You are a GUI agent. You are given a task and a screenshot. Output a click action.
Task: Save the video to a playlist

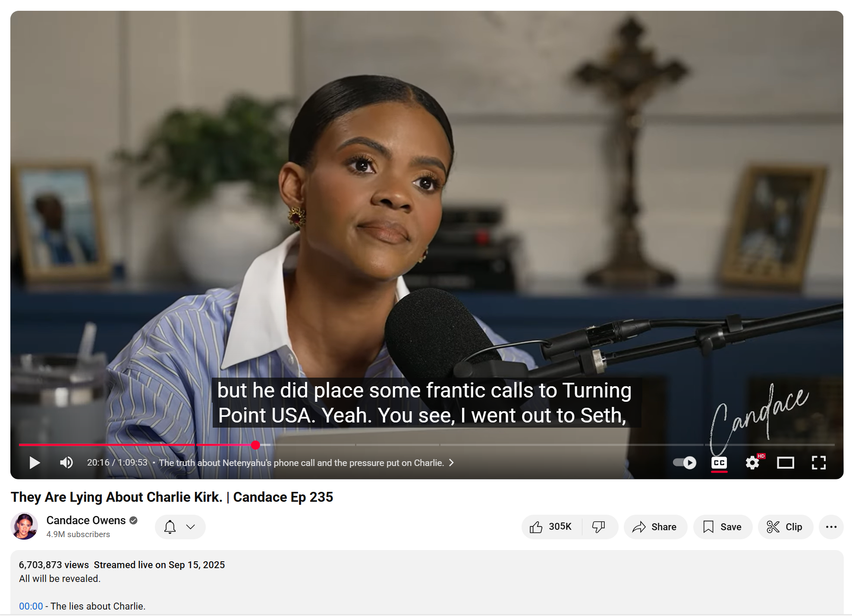click(723, 527)
